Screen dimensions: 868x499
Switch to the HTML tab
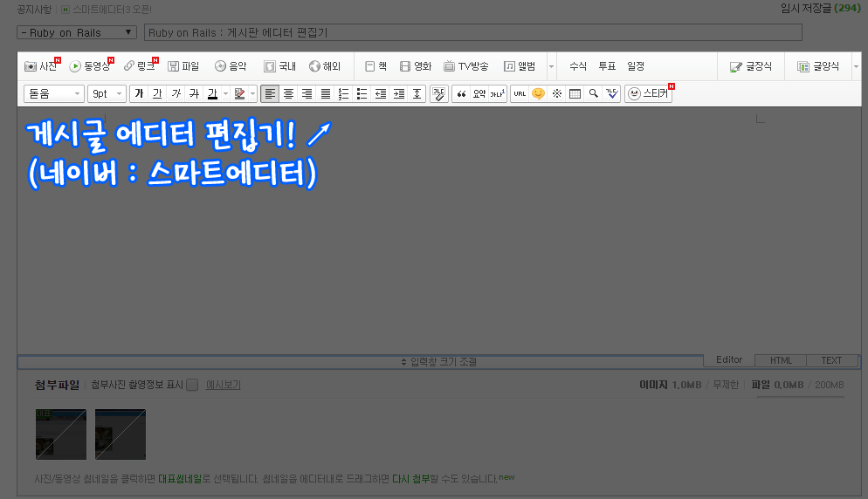pos(781,360)
